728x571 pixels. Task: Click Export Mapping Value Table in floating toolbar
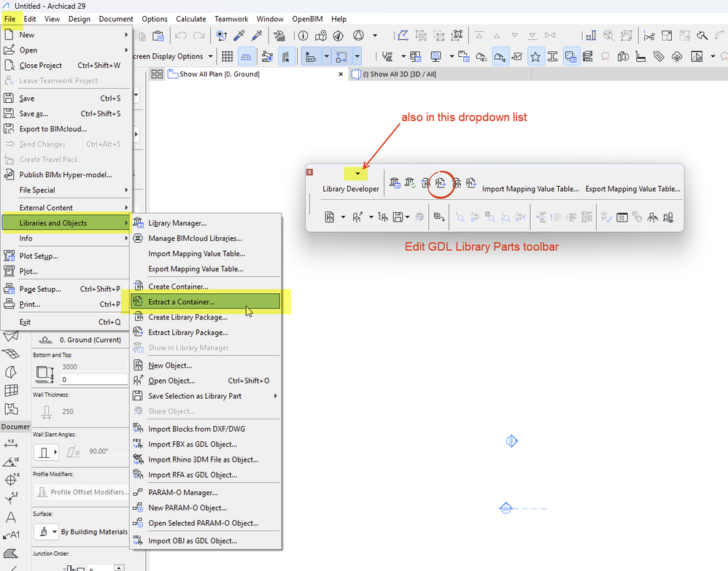[632, 189]
